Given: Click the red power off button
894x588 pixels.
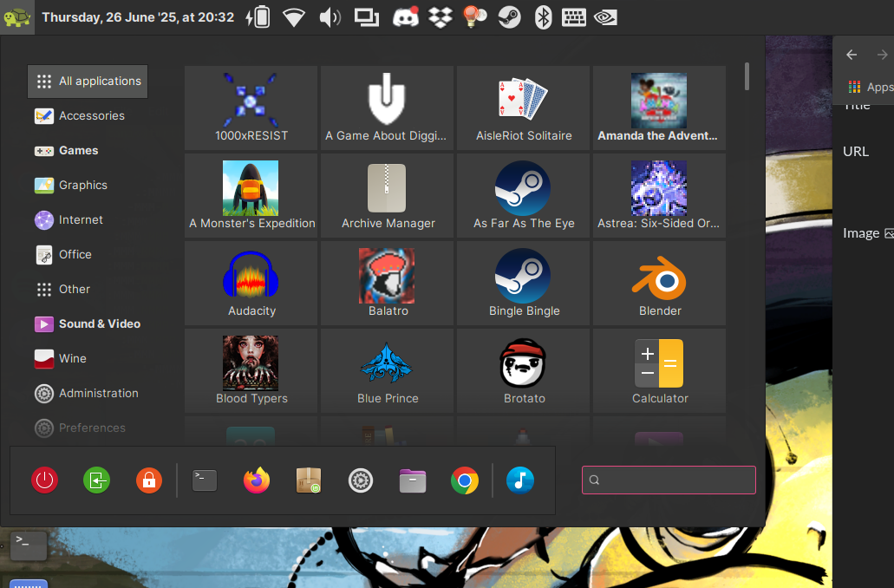Looking at the screenshot, I should (x=44, y=480).
